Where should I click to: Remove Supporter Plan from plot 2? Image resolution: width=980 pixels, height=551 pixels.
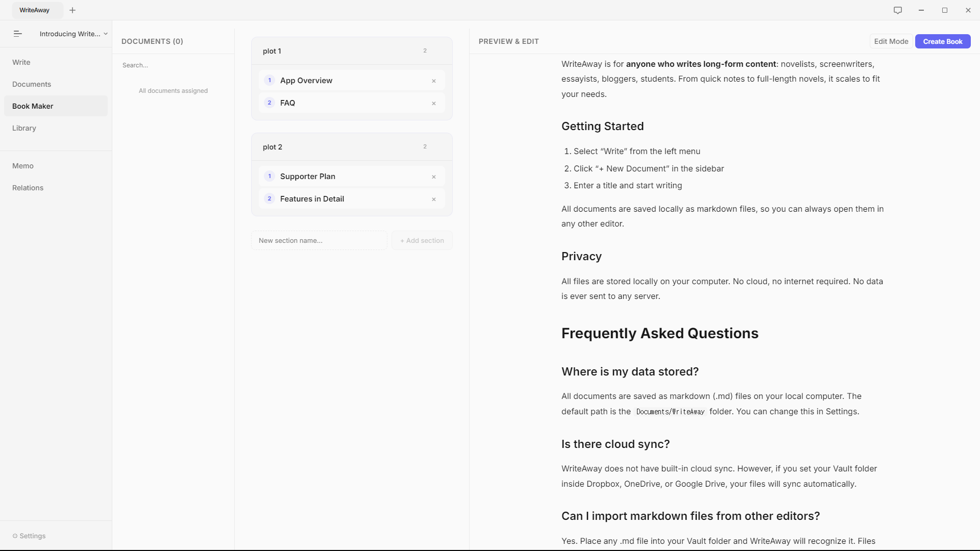coord(434,177)
